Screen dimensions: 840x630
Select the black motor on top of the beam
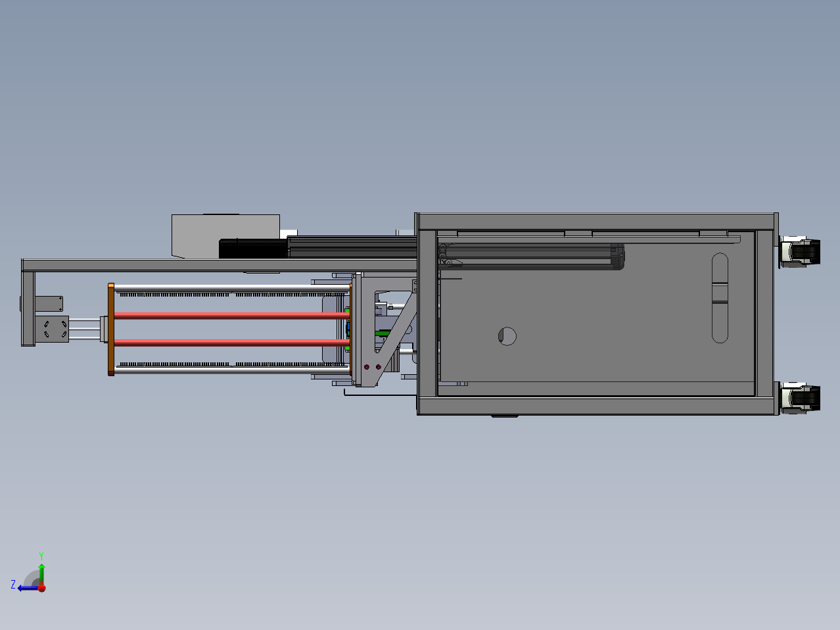(253, 248)
